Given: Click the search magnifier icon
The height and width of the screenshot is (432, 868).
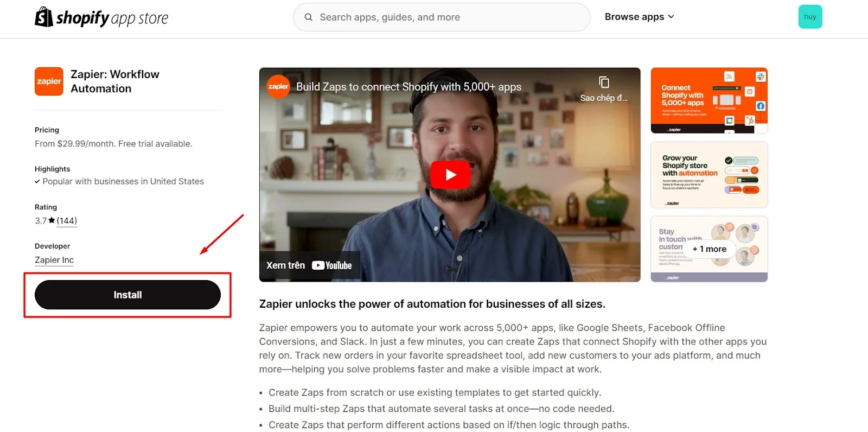Looking at the screenshot, I should (309, 17).
